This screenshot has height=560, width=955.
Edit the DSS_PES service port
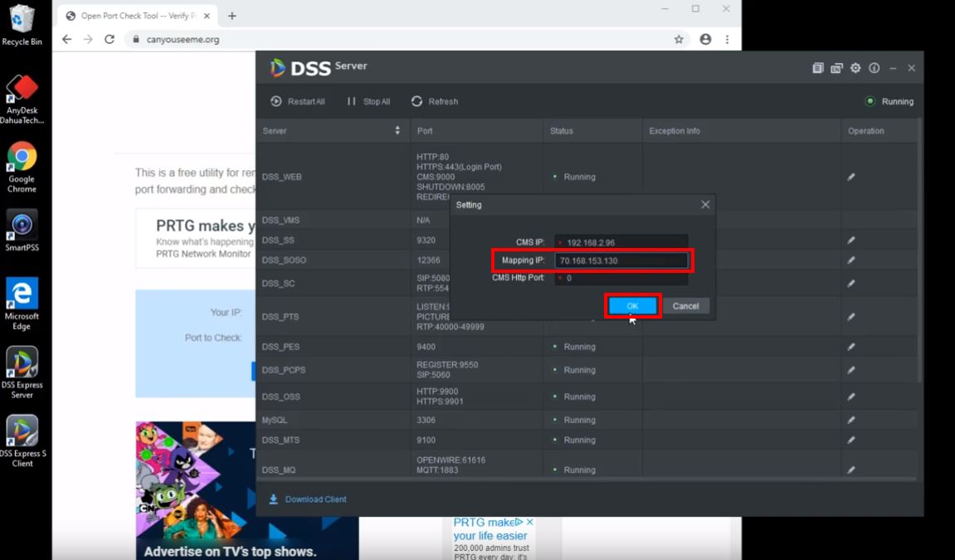click(850, 347)
